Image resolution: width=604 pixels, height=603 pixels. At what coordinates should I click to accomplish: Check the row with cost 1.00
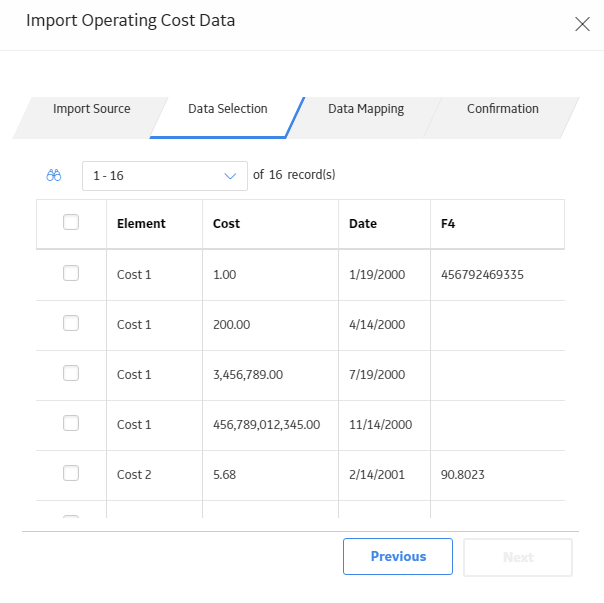point(71,273)
